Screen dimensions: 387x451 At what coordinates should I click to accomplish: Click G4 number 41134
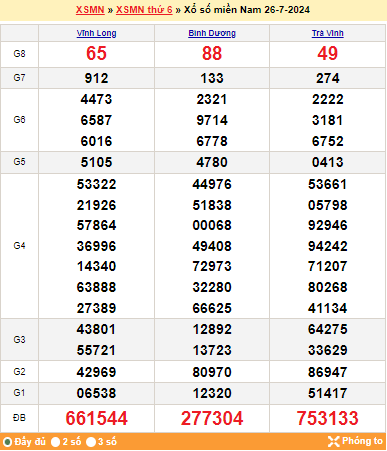coord(328,308)
